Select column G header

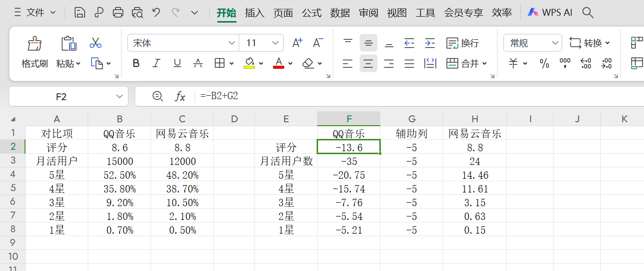pos(412,119)
